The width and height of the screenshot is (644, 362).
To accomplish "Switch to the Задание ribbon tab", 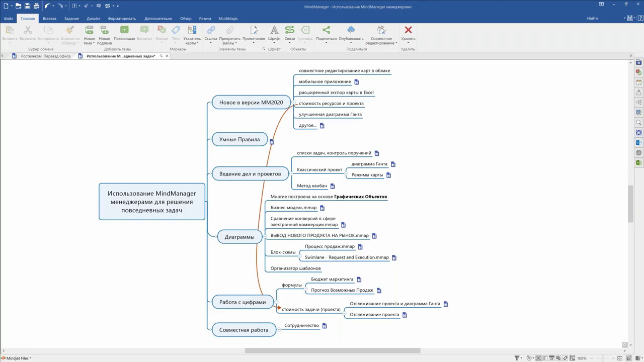I will pos(71,19).
